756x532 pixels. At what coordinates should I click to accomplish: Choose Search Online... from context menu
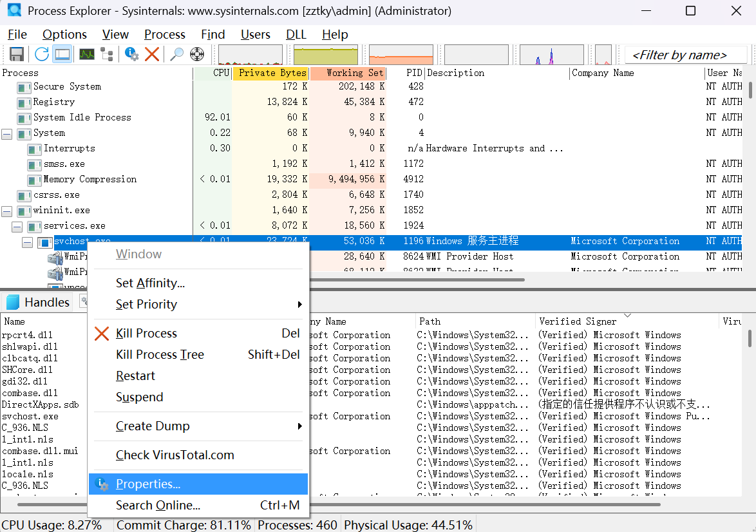click(198, 505)
